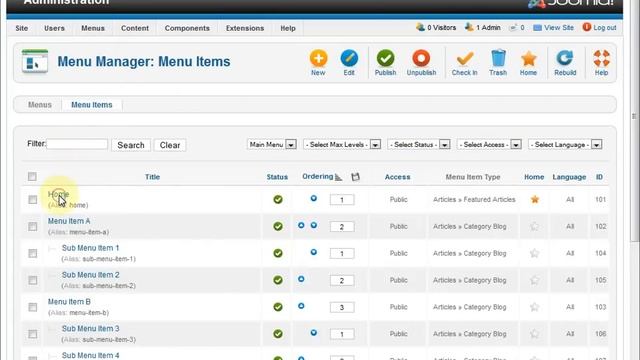Open Help lifebuoy toolbar icon

[601, 58]
